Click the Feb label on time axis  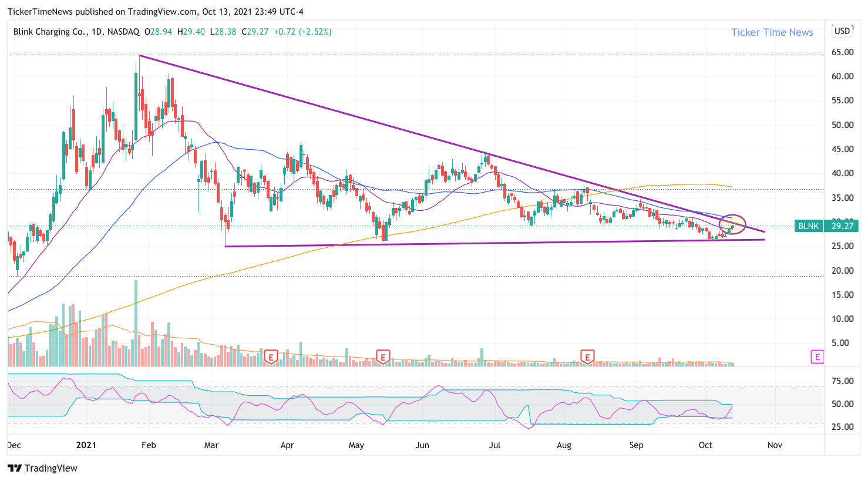[149, 445]
